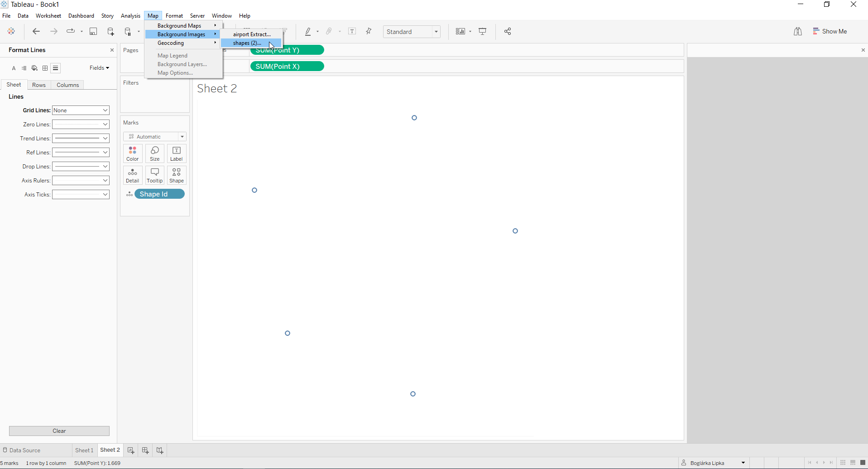Click the Clear button in Format pane
The width and height of the screenshot is (868, 469).
click(x=59, y=431)
